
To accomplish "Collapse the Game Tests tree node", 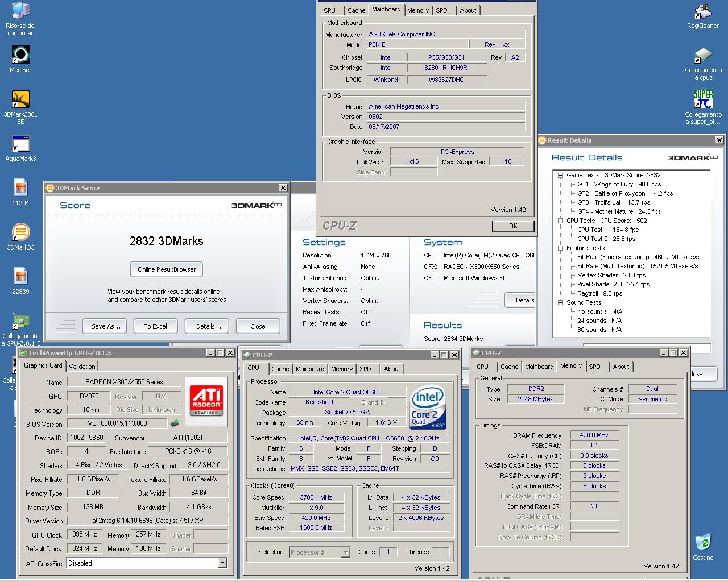I will (x=560, y=175).
